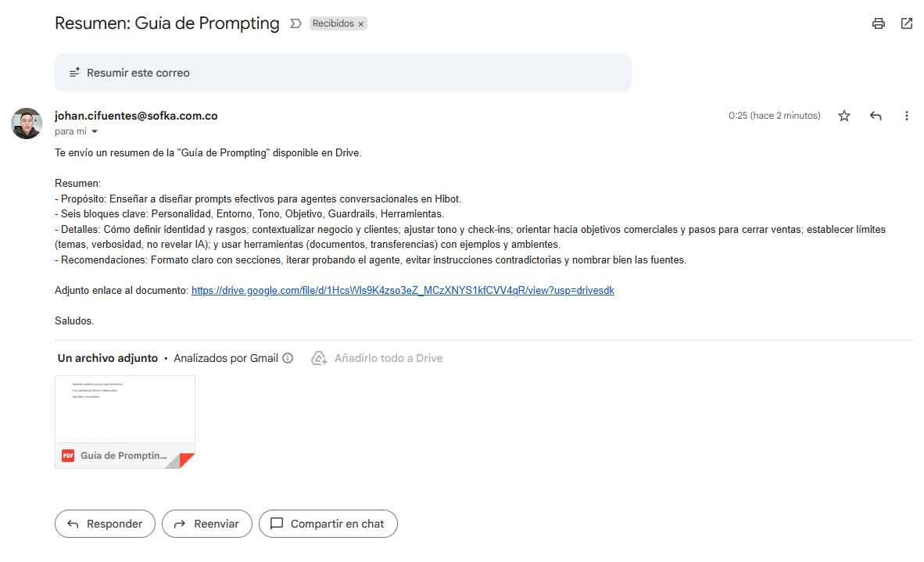Image resolution: width=924 pixels, height=562 pixels.
Task: Click the Añadirlo todo a Drive icon
Action: coord(319,358)
